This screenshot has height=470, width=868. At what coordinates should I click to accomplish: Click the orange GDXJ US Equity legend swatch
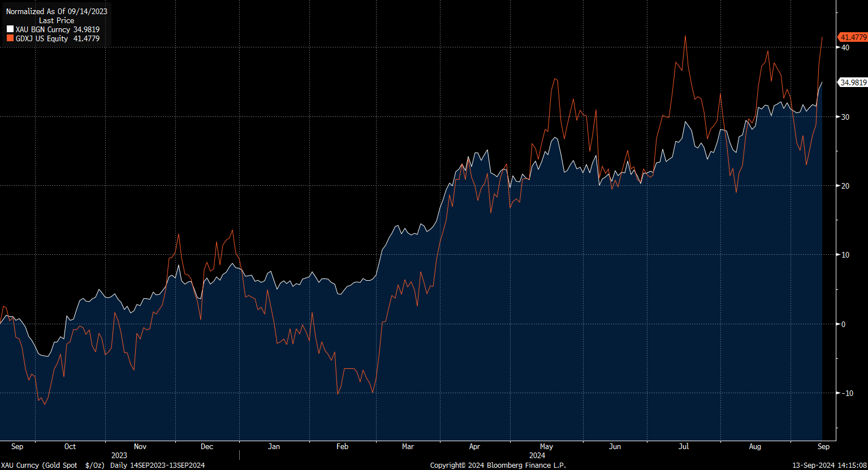tap(10, 38)
